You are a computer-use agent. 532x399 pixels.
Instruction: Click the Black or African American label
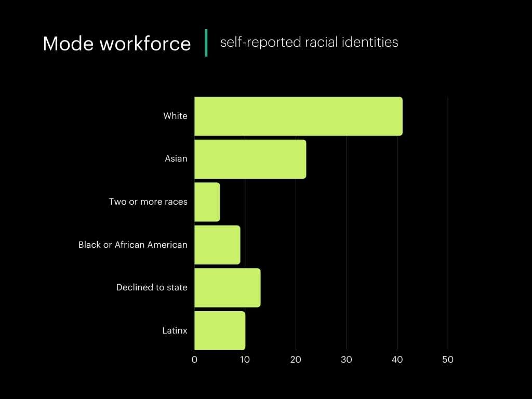pos(132,244)
